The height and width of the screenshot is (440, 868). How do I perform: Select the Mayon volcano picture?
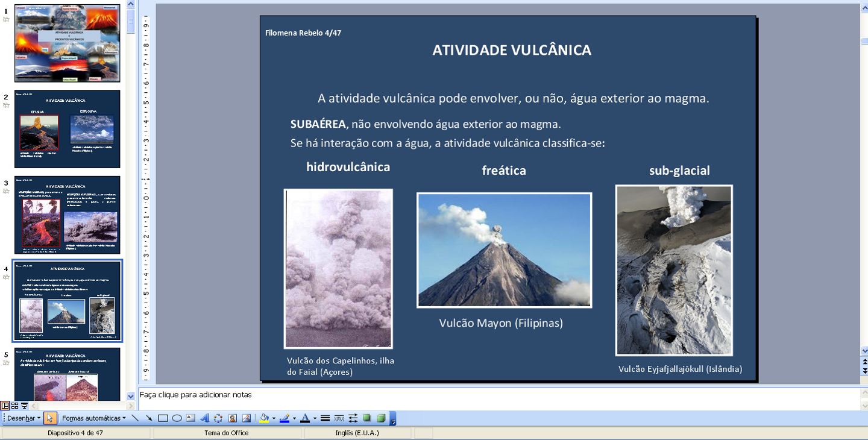[x=504, y=250]
